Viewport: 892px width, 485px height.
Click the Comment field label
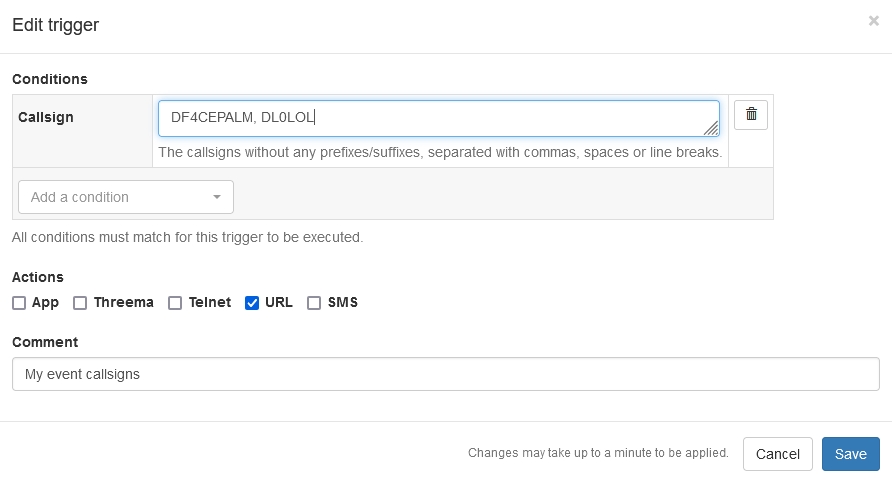tap(45, 342)
